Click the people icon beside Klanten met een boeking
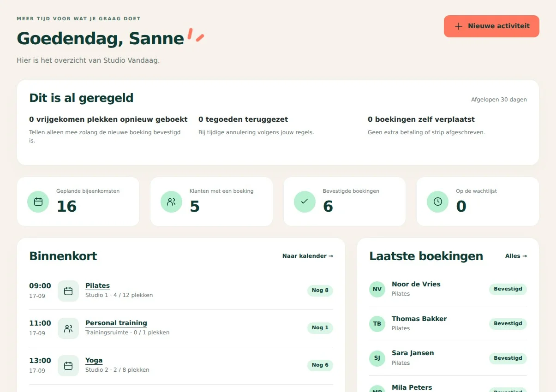556x392 pixels. (x=171, y=202)
